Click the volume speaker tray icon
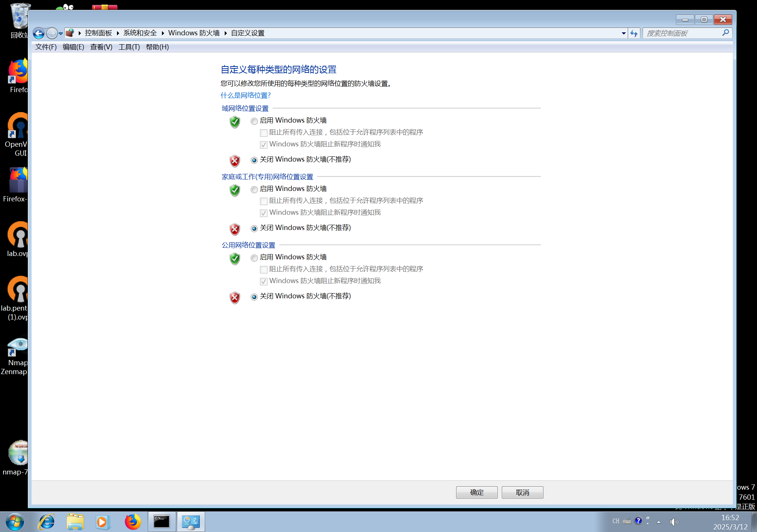The height and width of the screenshot is (532, 757). point(674,522)
